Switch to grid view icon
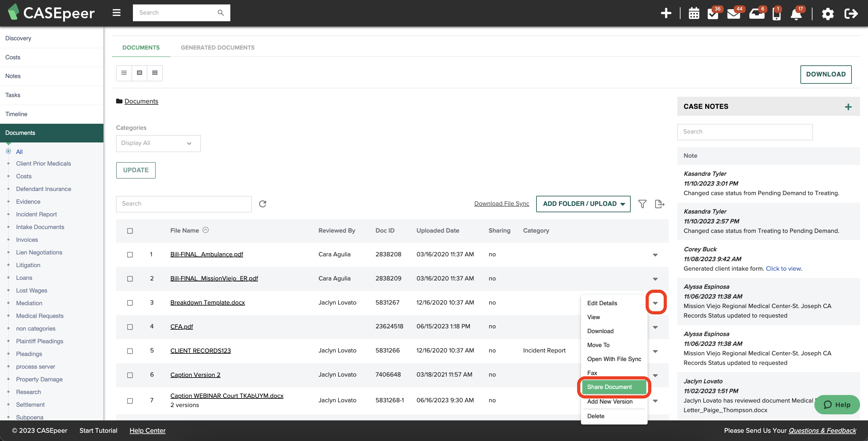This screenshot has width=868, height=441. pos(155,73)
